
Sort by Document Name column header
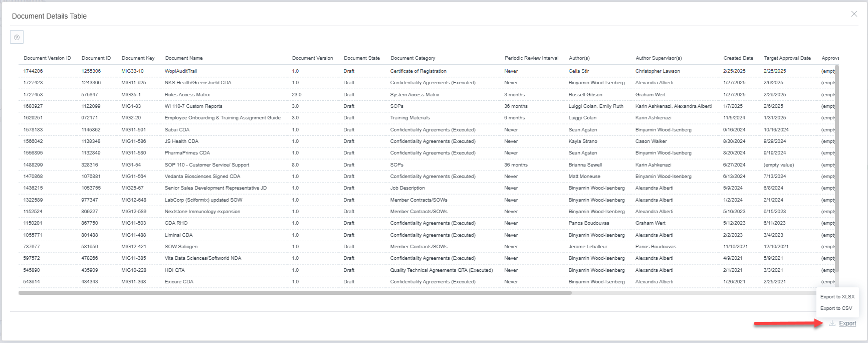click(x=184, y=58)
